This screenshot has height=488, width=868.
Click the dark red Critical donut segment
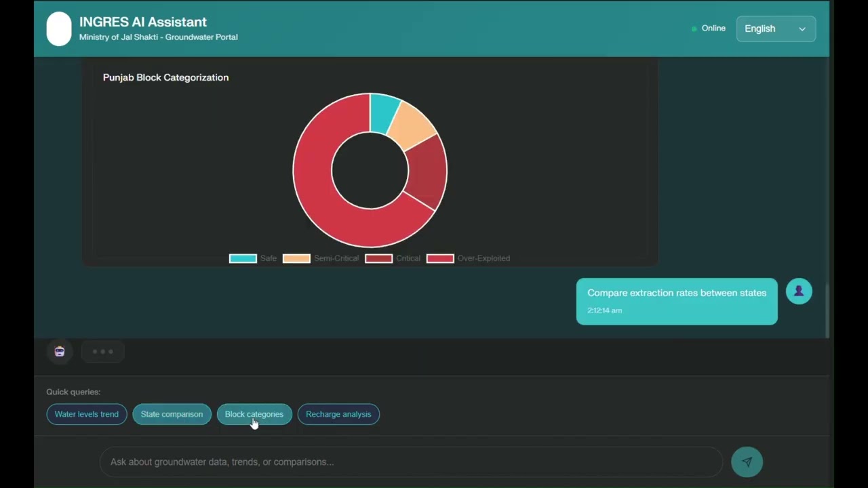[x=427, y=172]
